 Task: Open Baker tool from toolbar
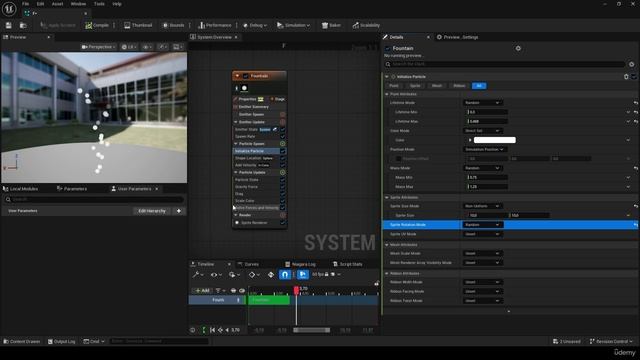(x=331, y=25)
